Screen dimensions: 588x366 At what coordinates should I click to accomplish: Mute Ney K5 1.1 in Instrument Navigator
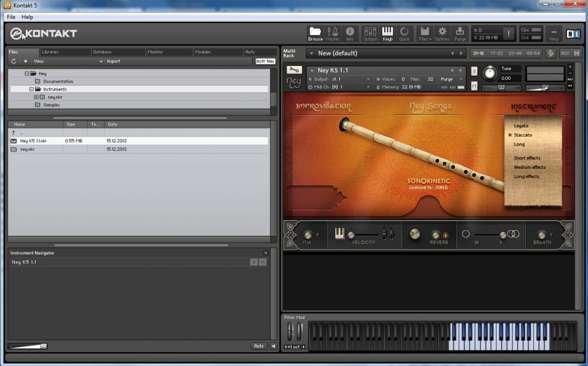262,262
